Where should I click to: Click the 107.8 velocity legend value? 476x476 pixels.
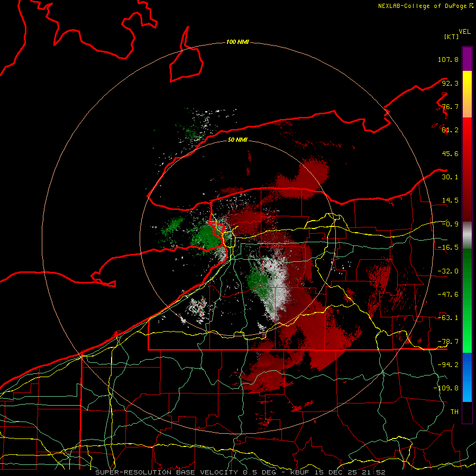click(448, 59)
